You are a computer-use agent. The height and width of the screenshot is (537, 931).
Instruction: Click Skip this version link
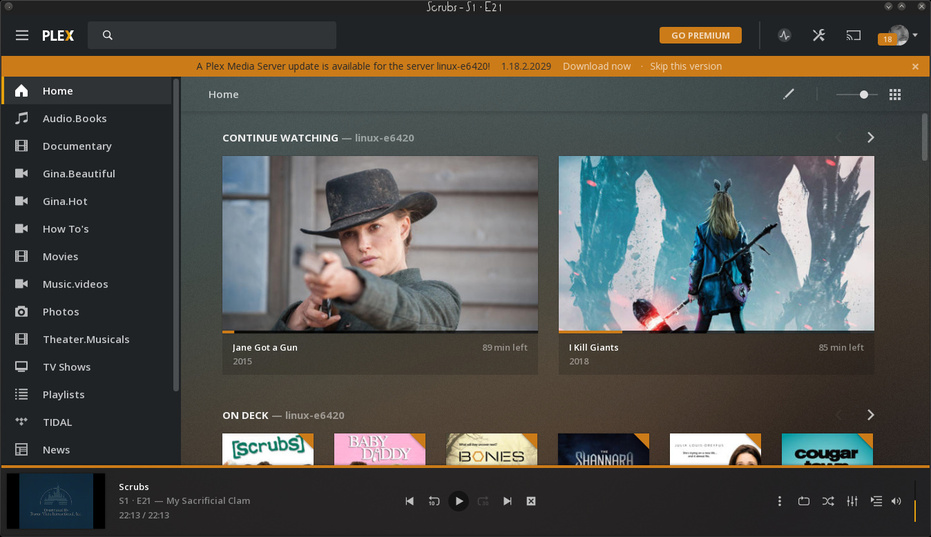click(686, 66)
